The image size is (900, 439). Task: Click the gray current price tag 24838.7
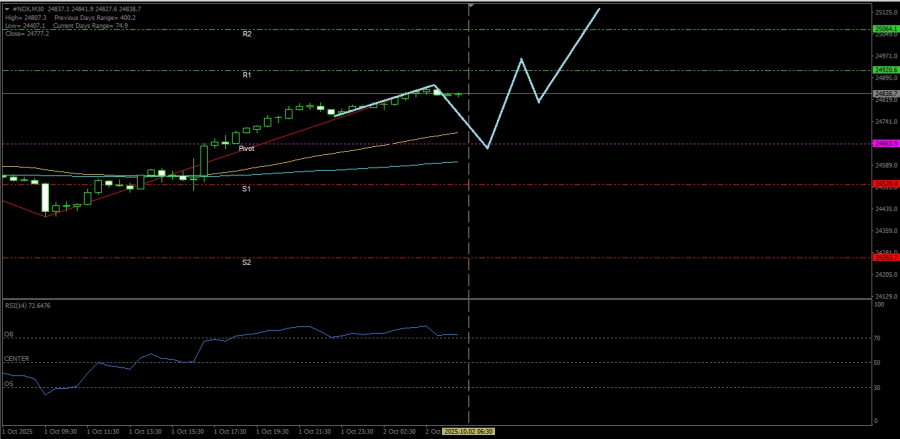coord(885,93)
